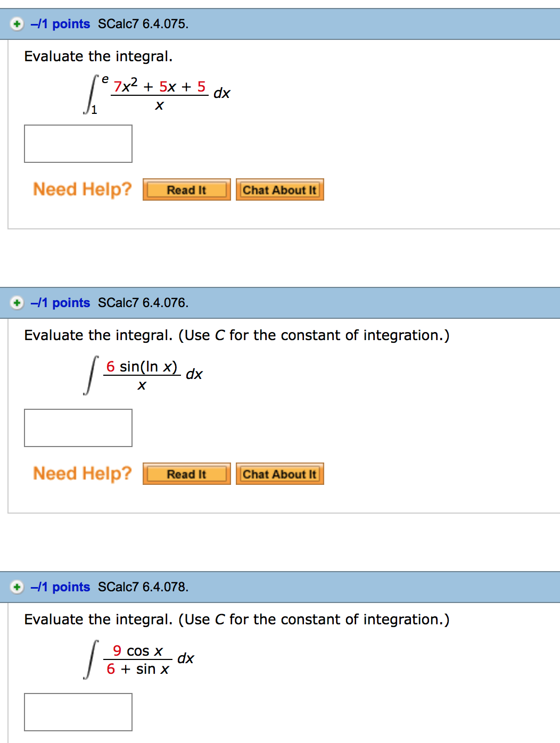The height and width of the screenshot is (743, 560).
Task: Click the green plus icon on question 6.4.076
Action: point(17,302)
